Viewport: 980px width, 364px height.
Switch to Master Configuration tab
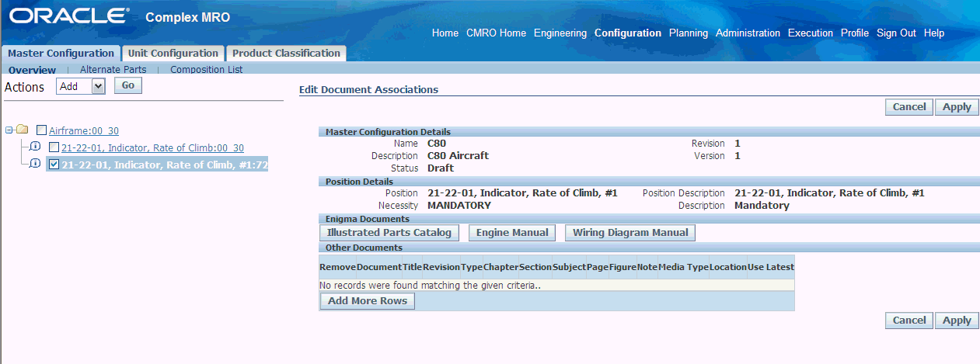pos(61,53)
